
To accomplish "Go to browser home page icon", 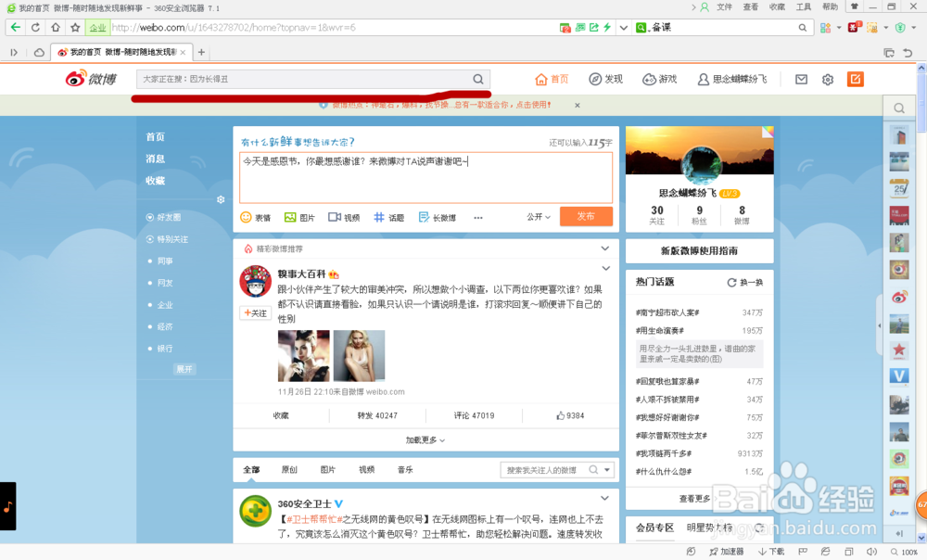I will 55,27.
